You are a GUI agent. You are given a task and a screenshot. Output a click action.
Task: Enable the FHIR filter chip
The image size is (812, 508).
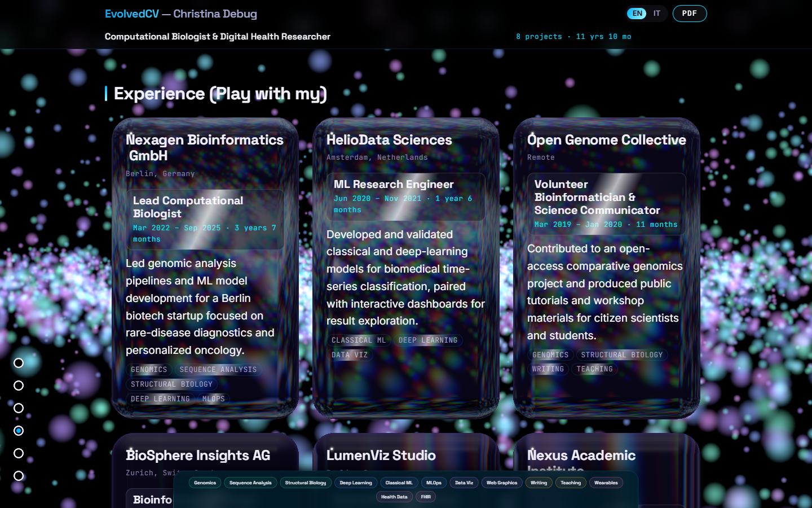tap(426, 497)
